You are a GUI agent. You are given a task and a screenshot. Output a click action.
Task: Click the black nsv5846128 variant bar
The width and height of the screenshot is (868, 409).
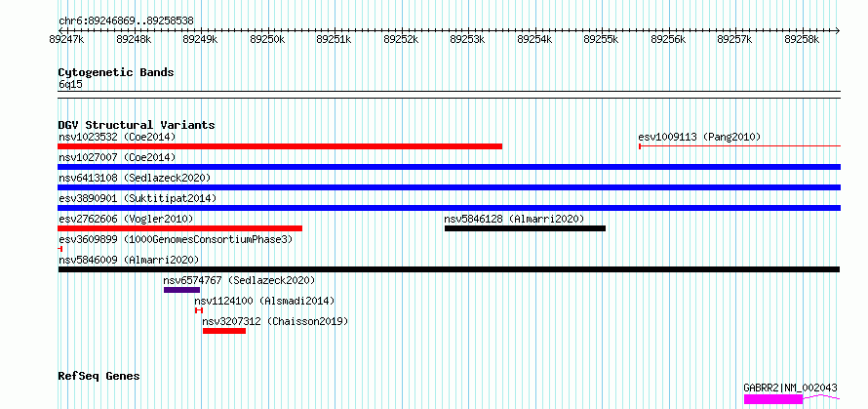[525, 228]
